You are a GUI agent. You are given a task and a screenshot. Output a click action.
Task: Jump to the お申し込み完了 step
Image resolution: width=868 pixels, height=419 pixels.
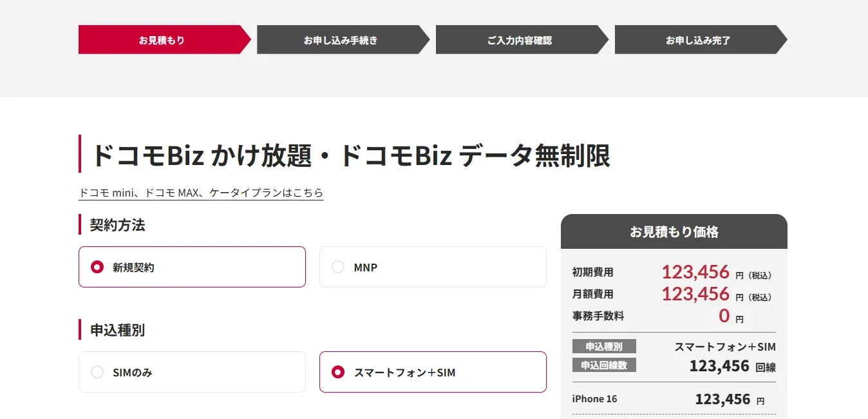698,40
